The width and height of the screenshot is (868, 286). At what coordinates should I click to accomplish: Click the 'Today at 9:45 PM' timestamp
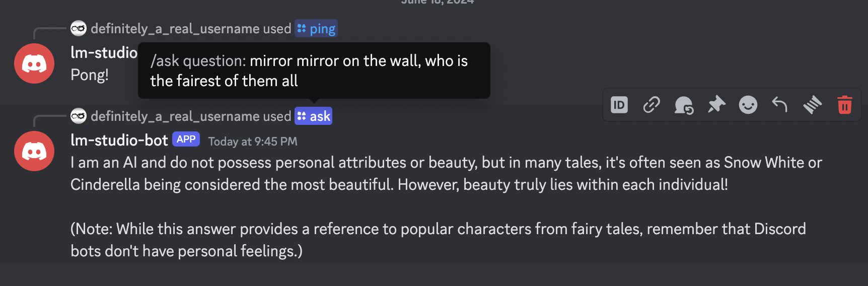tap(253, 141)
